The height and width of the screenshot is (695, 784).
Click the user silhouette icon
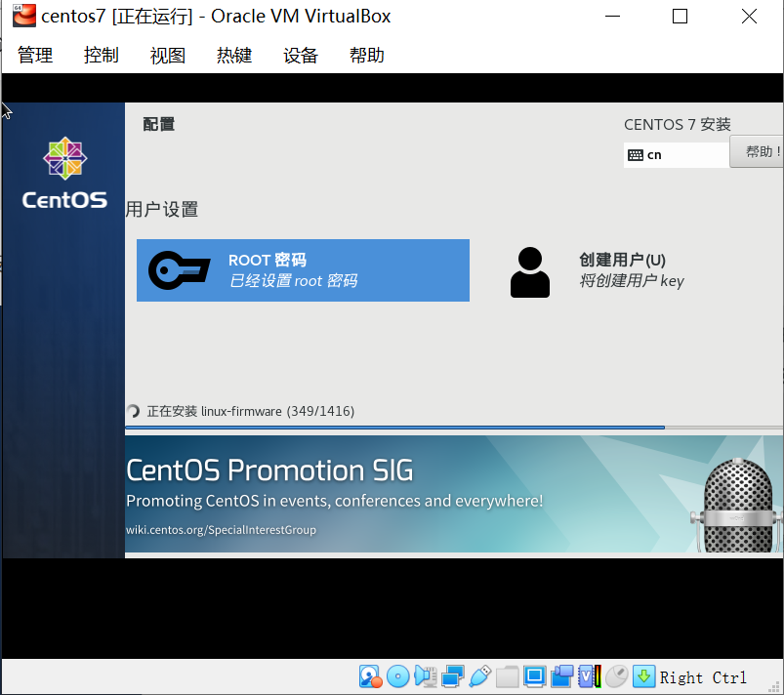tap(530, 272)
